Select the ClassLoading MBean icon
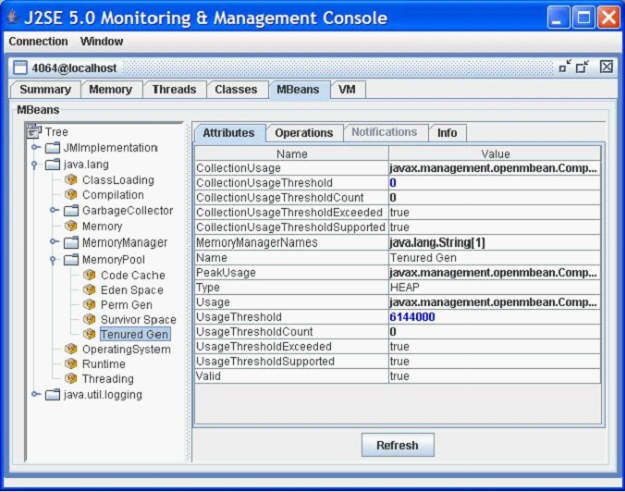 click(x=71, y=180)
